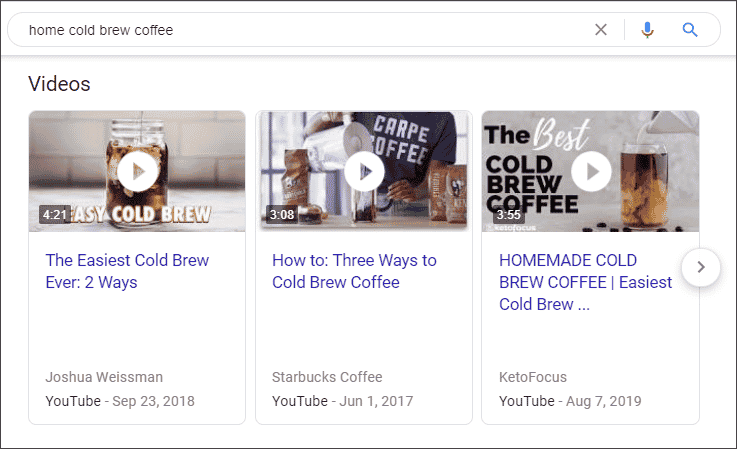Screen dimensions: 737x449
Task: Clear the search box with the X icon
Action: click(601, 30)
